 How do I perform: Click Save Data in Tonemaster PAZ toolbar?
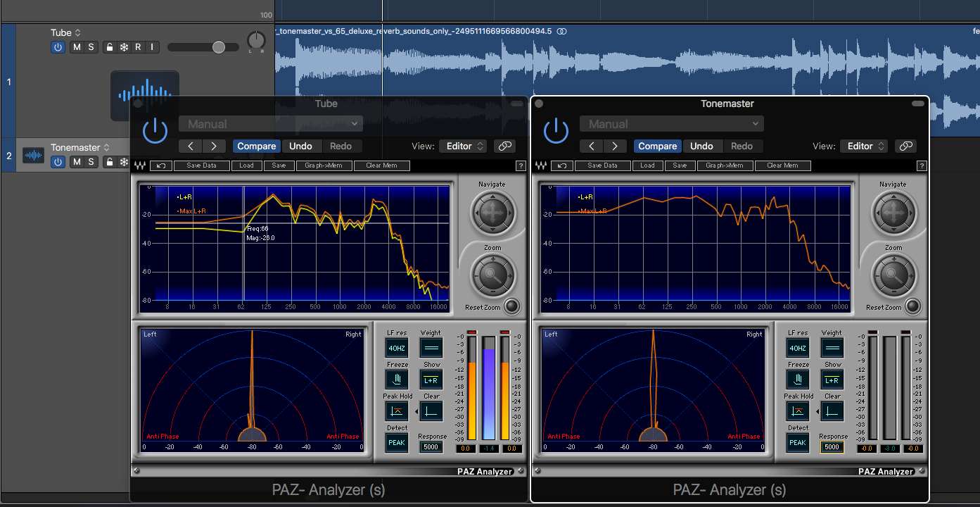pyautogui.click(x=603, y=165)
